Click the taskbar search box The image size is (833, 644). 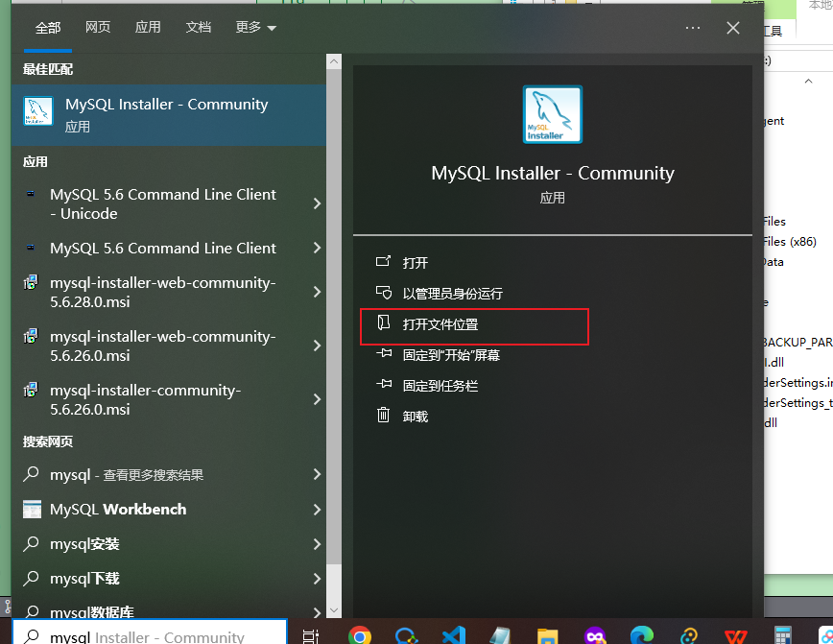click(150, 632)
